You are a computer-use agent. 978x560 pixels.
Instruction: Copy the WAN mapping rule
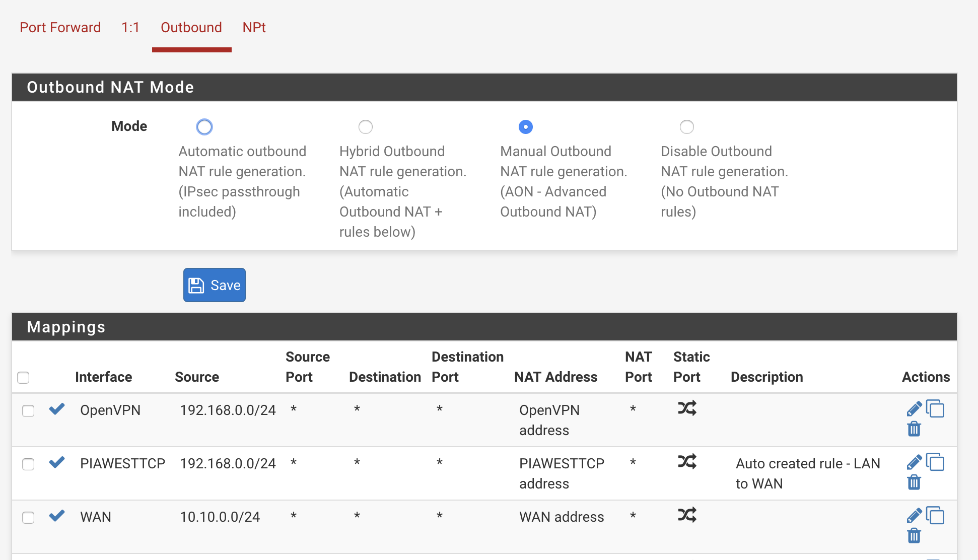[935, 516]
